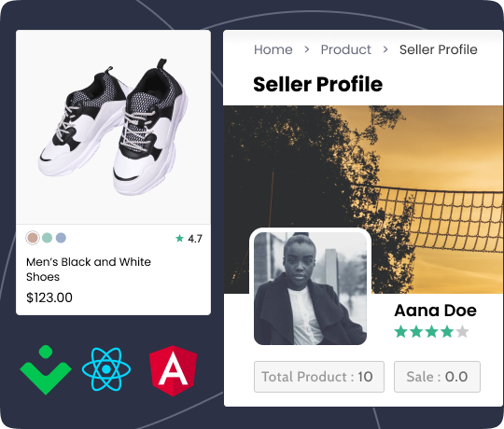Click the chevron after Home breadcrumb
504x429 pixels.
point(307,49)
